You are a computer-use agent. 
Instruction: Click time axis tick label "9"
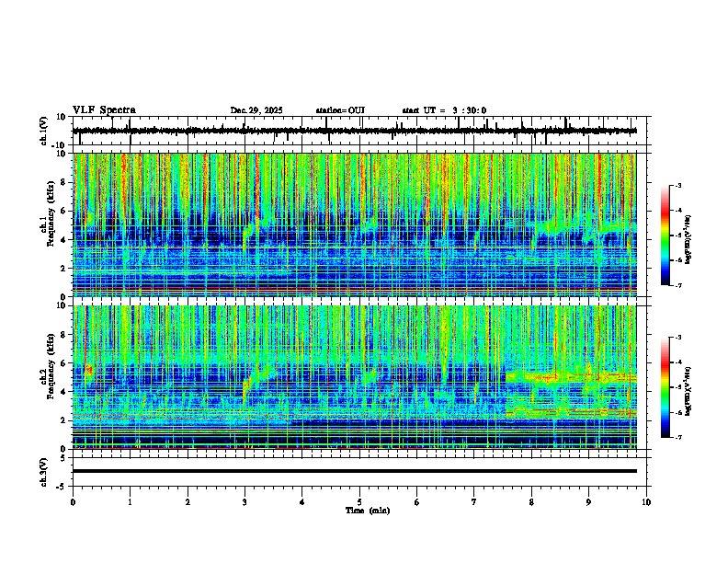pos(588,502)
